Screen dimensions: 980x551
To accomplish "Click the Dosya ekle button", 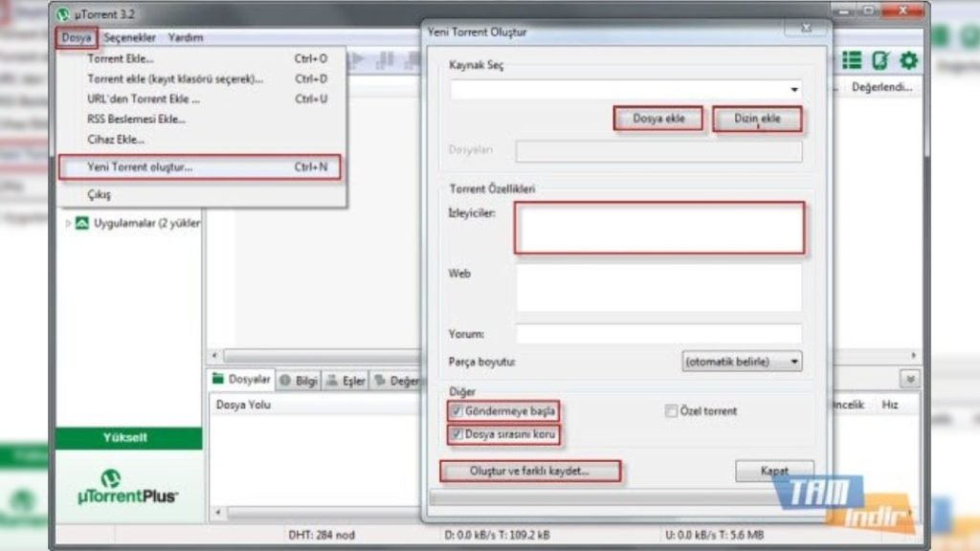I will (658, 118).
